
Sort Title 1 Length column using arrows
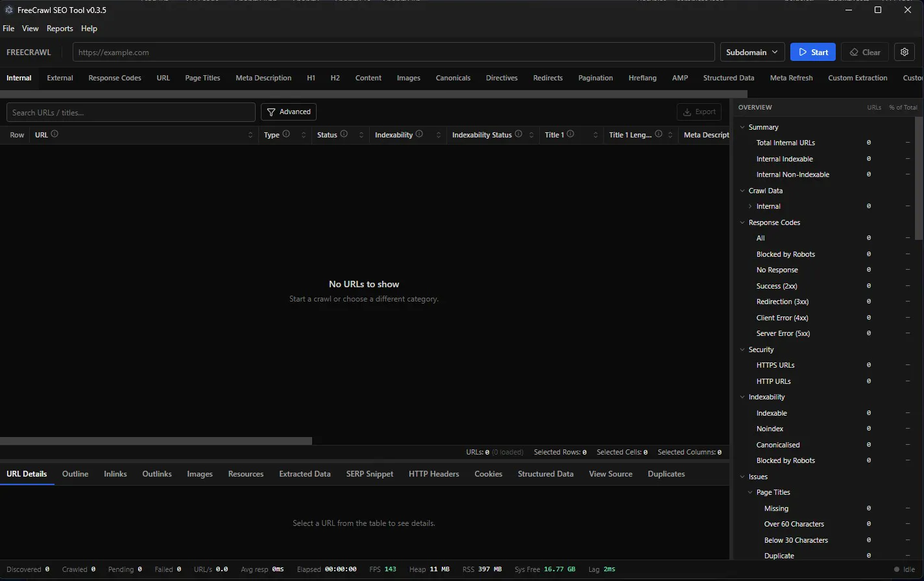coord(670,135)
